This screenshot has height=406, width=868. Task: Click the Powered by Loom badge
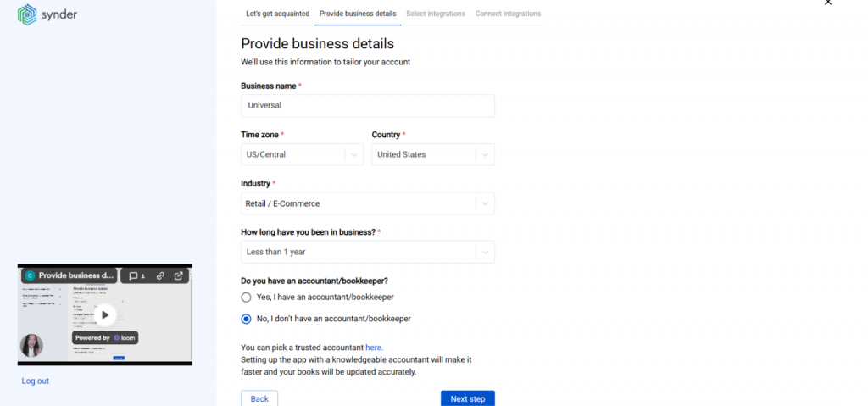105,337
